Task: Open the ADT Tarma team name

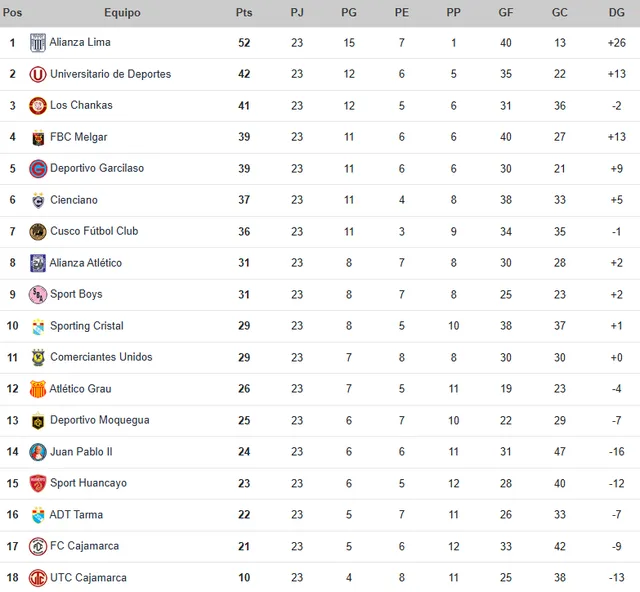Action: (76, 515)
